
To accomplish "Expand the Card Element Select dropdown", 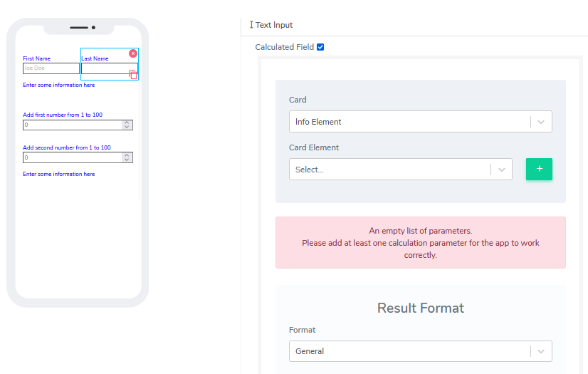I will 400,170.
